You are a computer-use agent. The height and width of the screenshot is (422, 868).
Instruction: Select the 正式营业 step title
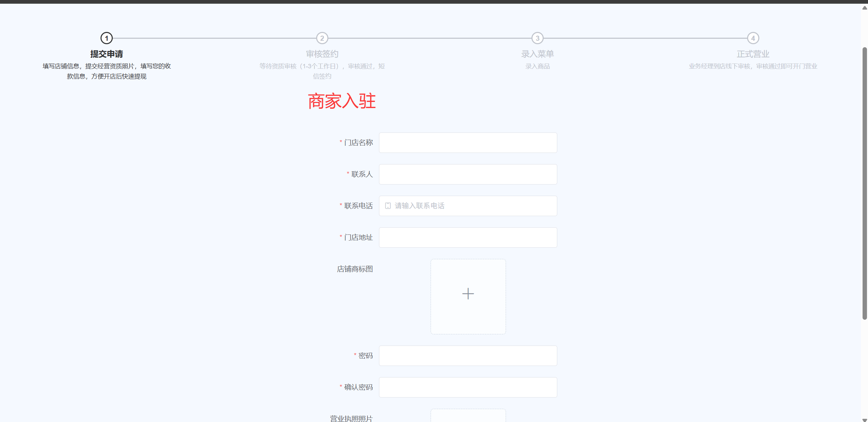pyautogui.click(x=753, y=54)
